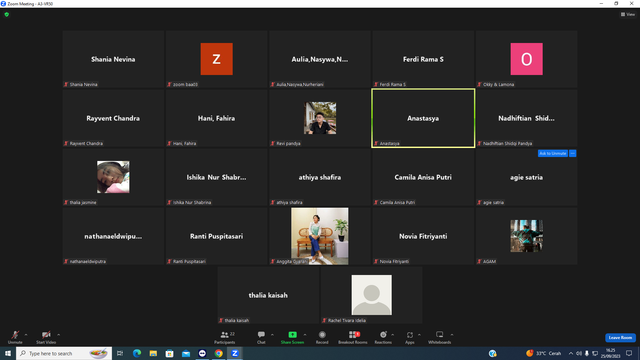
Task: Click the Novia Fitriyanti tile name
Action: pos(423,236)
